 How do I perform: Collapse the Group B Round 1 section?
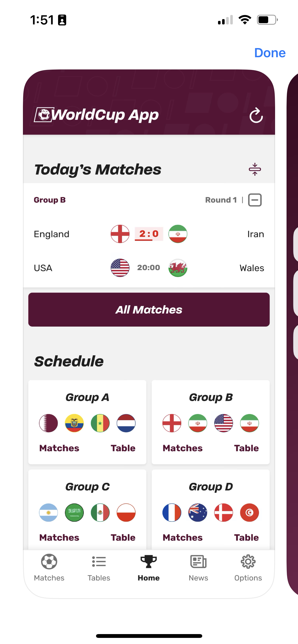(255, 200)
